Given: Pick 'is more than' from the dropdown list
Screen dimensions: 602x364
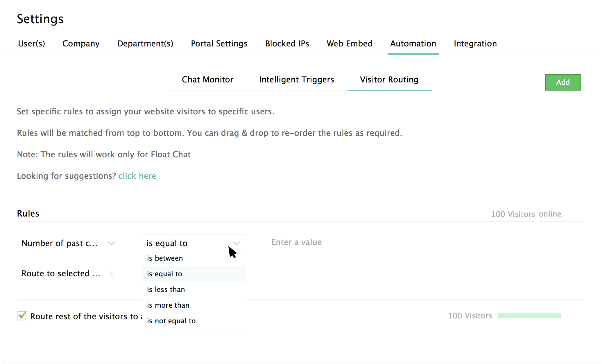Looking at the screenshot, I should [x=168, y=305].
